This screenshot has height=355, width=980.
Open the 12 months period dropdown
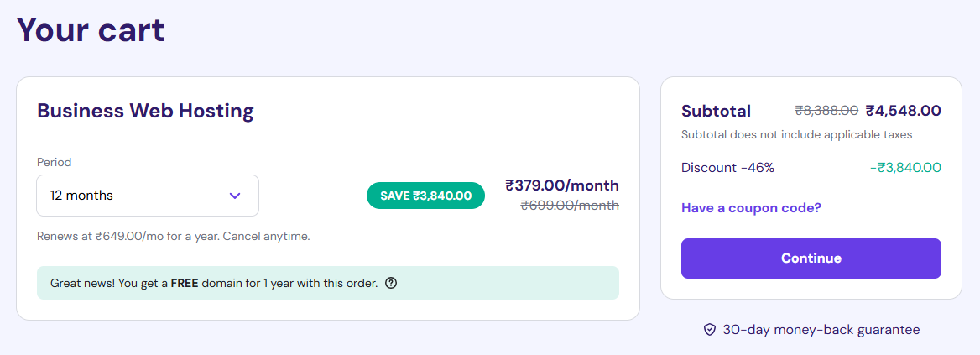[147, 196]
